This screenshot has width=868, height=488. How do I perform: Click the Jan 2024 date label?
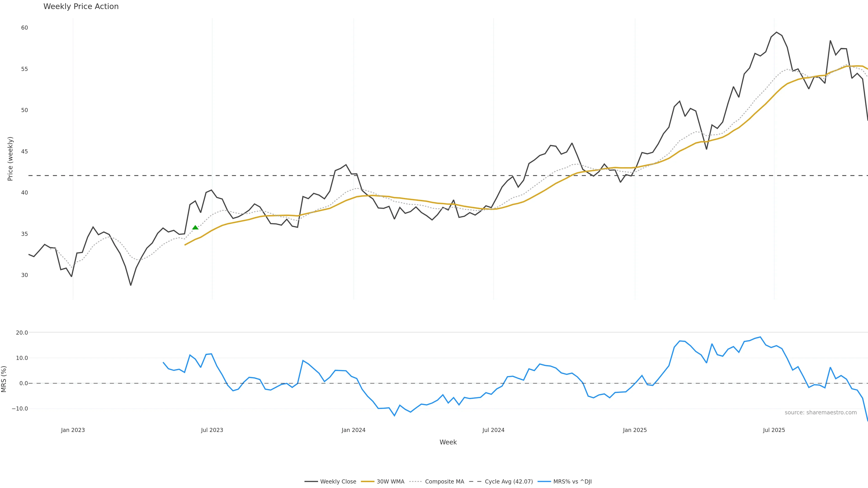pyautogui.click(x=353, y=430)
